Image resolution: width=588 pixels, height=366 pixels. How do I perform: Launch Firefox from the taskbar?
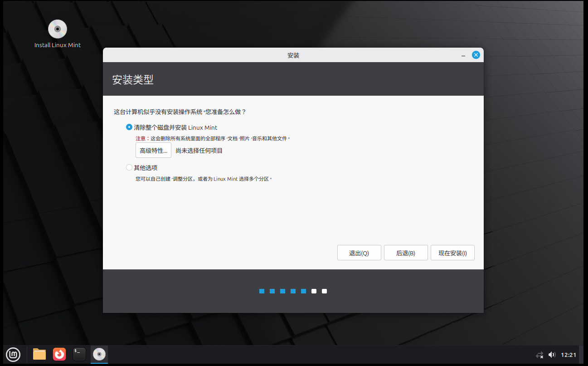[x=59, y=354]
